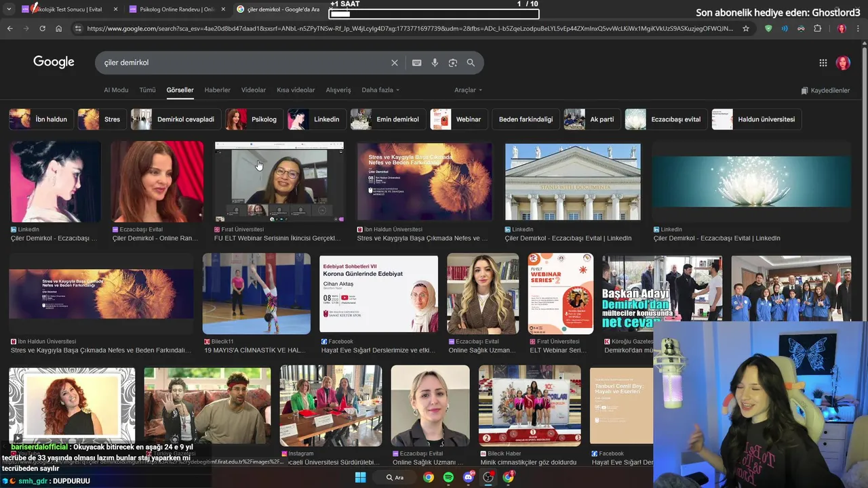The width and height of the screenshot is (868, 488).
Task: Open the Kısa videolar tab
Action: click(x=296, y=90)
